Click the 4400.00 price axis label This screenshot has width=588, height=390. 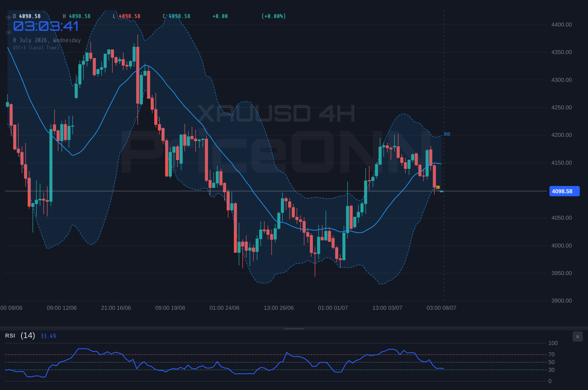(x=562, y=25)
